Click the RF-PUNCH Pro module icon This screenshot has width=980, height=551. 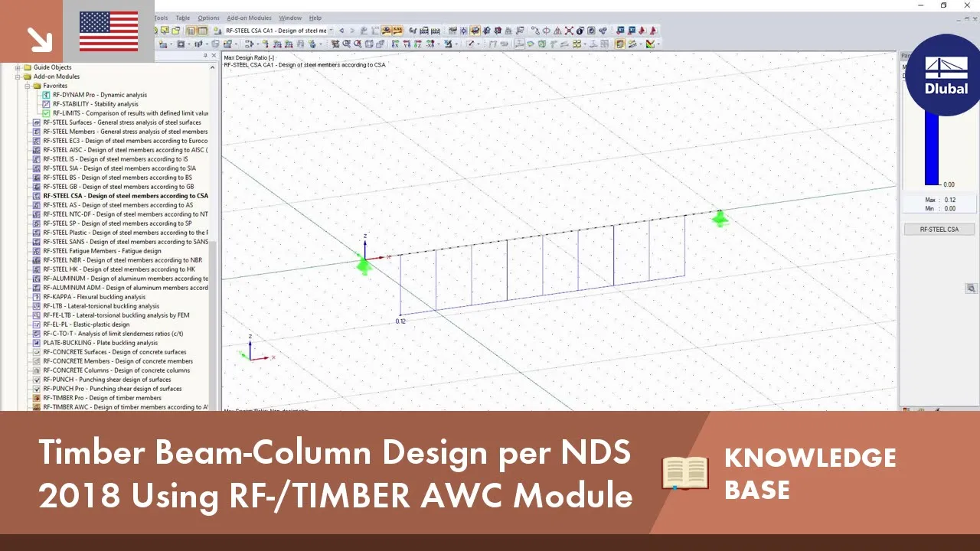(37, 389)
